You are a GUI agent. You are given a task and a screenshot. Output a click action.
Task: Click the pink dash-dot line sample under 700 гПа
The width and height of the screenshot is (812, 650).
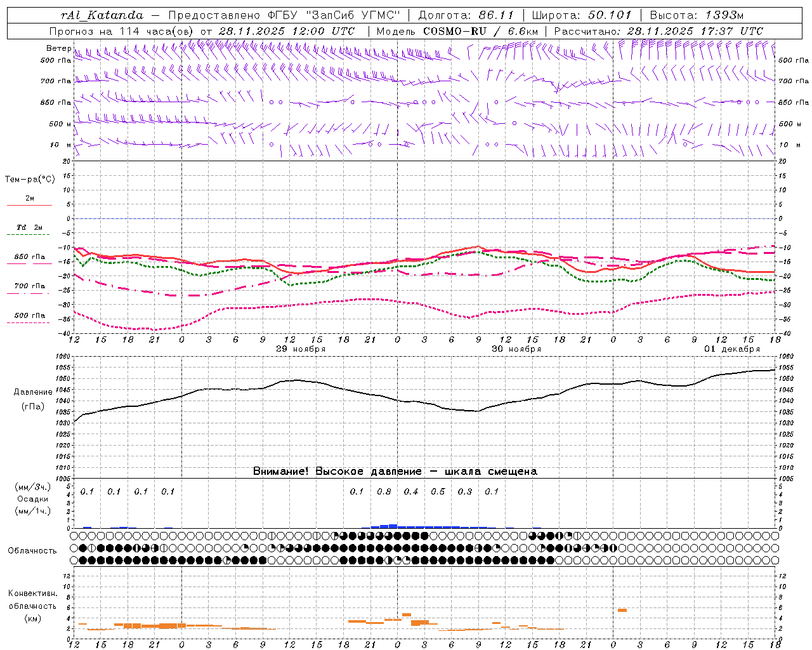29,294
